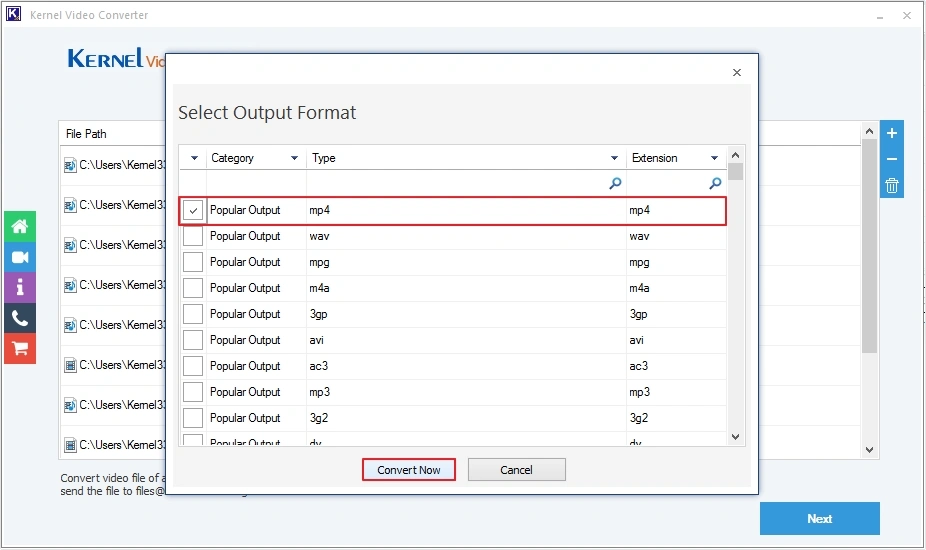Select the 'm4a' Type cell
Image resolution: width=926 pixels, height=550 pixels.
[467, 288]
